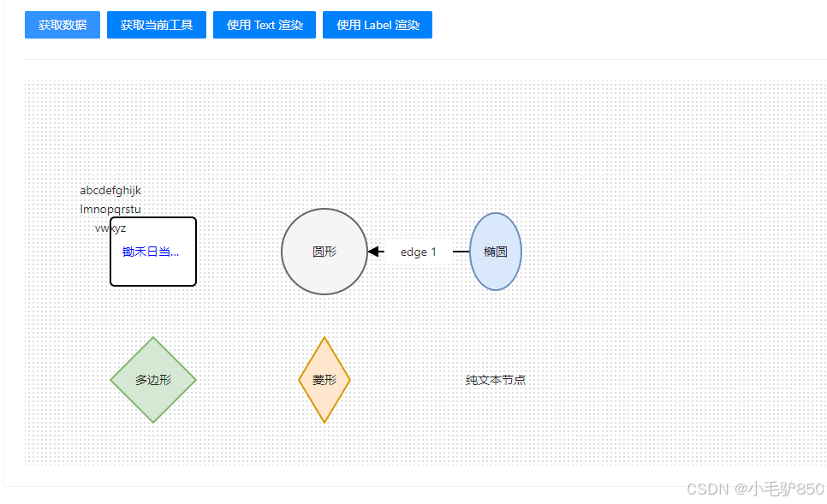Viewport: 827px width, 504px height.
Task: Select 使用 Label 渲染 button
Action: [378, 25]
